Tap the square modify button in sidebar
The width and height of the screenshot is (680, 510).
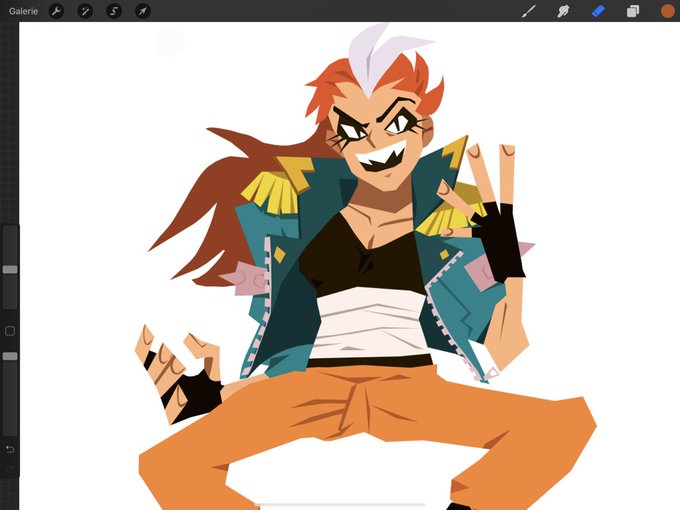click(x=10, y=331)
